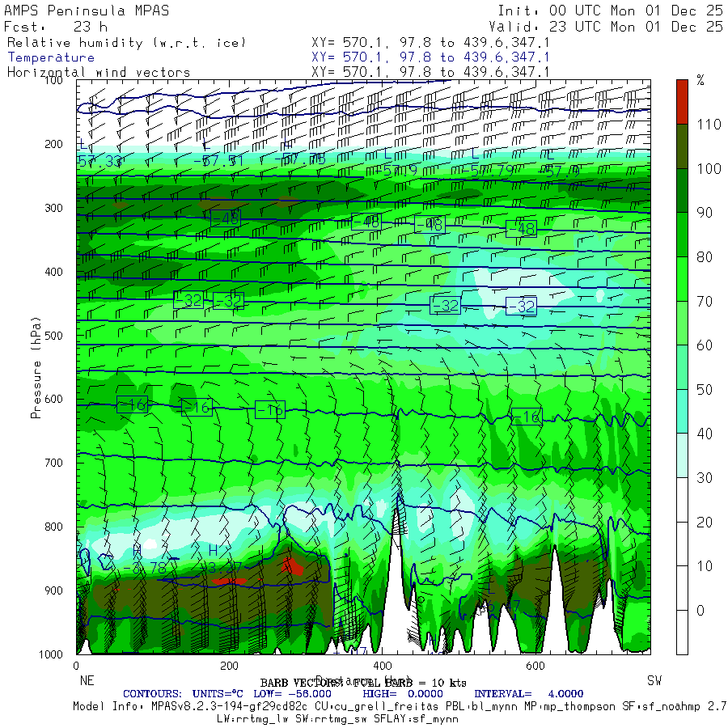Click the light green swatch between 60 and 70
728x728 pixels.
[682, 323]
